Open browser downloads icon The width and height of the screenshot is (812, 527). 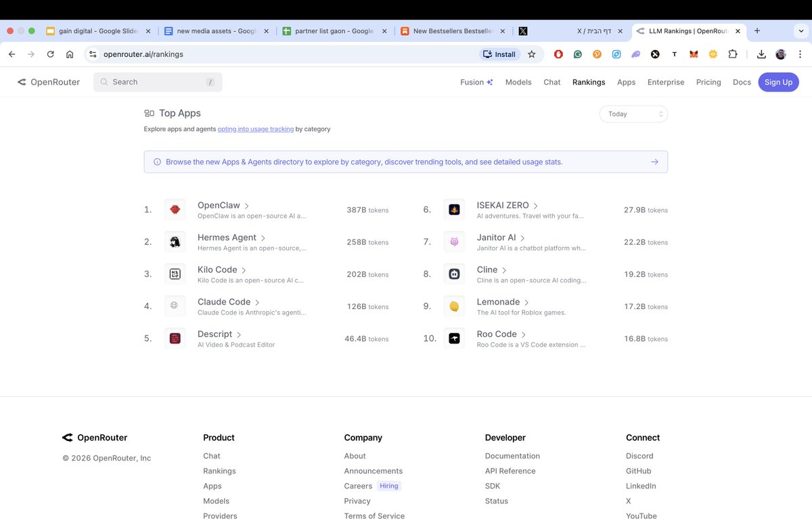(761, 54)
